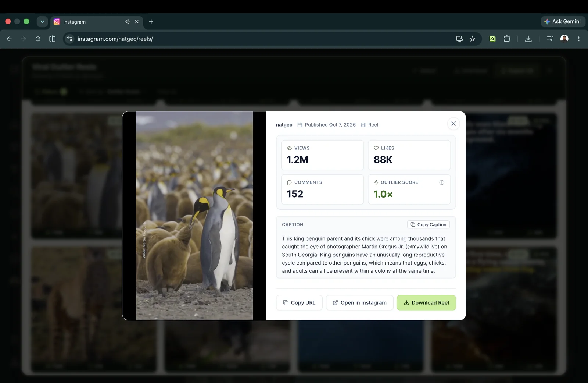This screenshot has height=383, width=588.
Task: Click the browser forward arrow
Action: pos(24,39)
